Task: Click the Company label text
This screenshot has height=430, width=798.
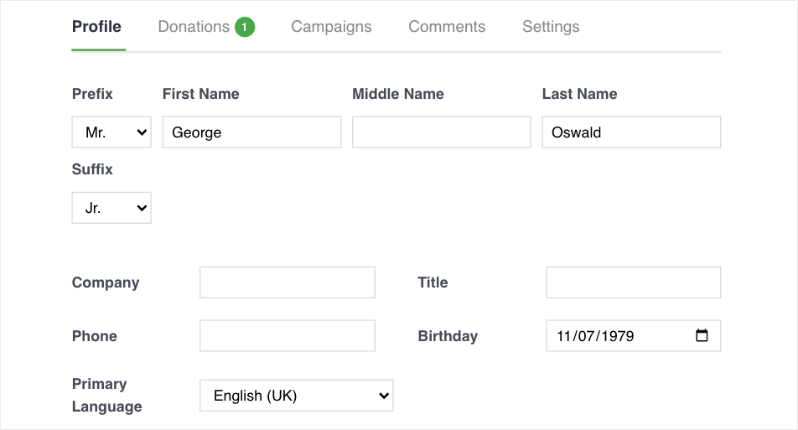Action: click(105, 282)
